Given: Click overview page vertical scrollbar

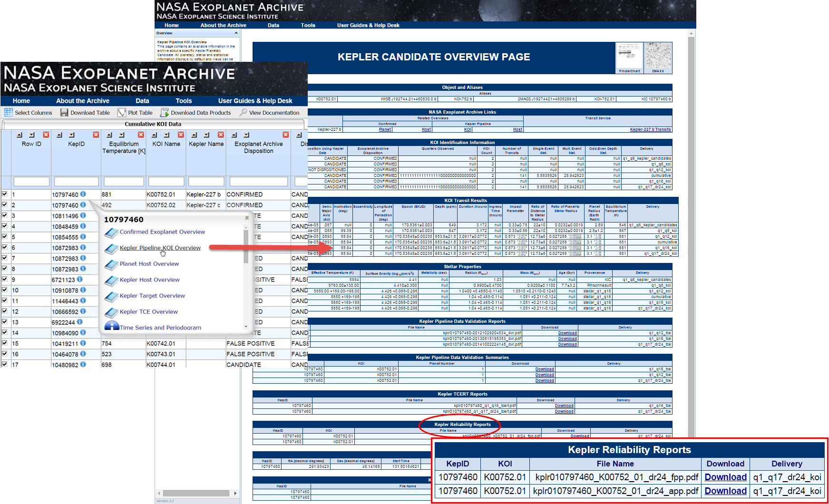Looking at the screenshot, I should pos(691,238).
